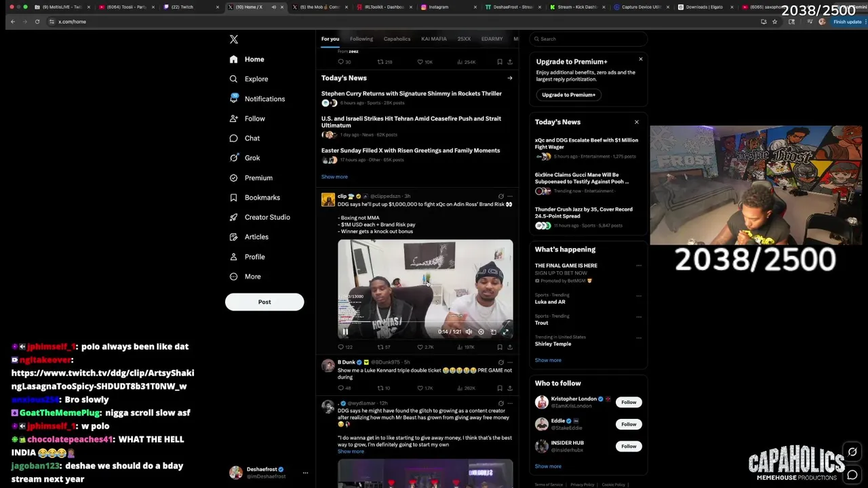Viewport: 868px width, 488px height.
Task: Open options for the Trout trend
Action: tap(638, 317)
